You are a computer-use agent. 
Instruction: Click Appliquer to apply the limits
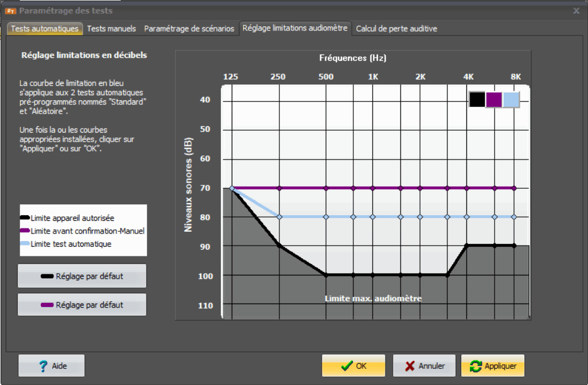pos(493,366)
